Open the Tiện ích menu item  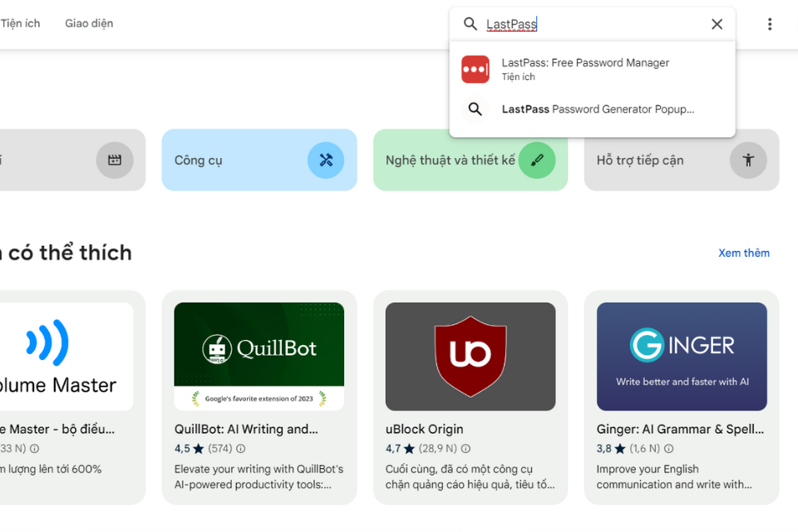22,23
